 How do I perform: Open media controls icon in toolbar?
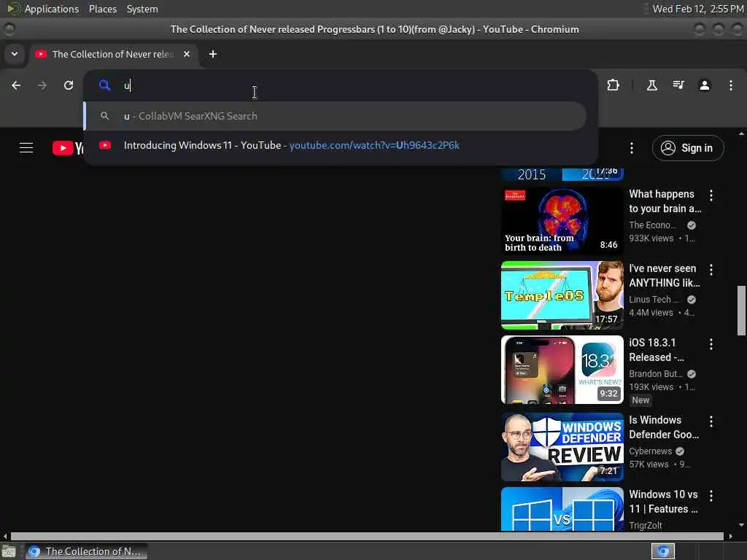678,85
